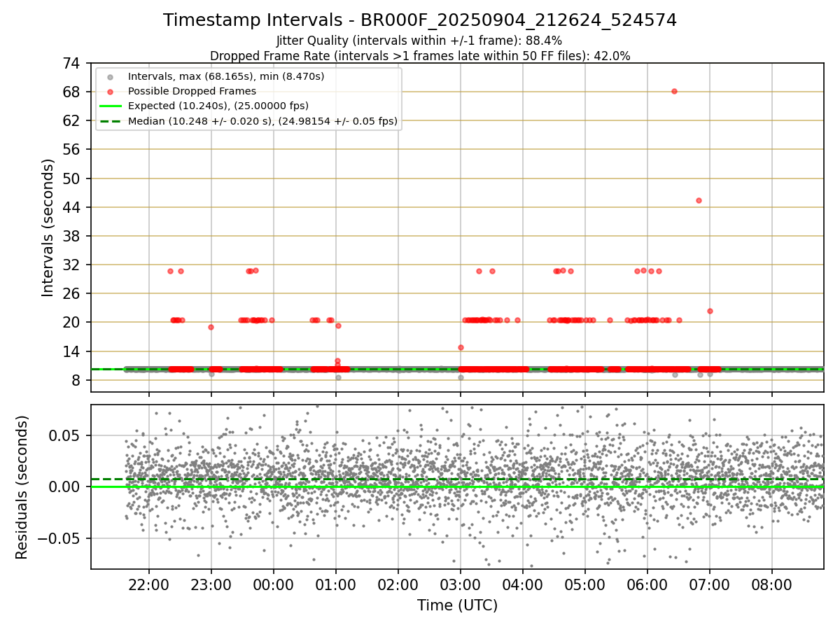Click the y-axis tick label '68'
The height and width of the screenshot is (630, 840).
click(x=72, y=92)
